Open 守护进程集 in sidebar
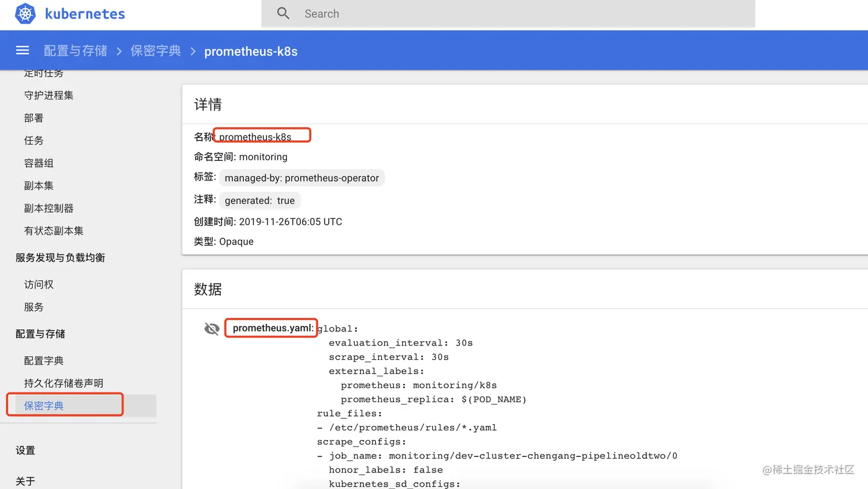This screenshot has width=868, height=489. [x=49, y=95]
